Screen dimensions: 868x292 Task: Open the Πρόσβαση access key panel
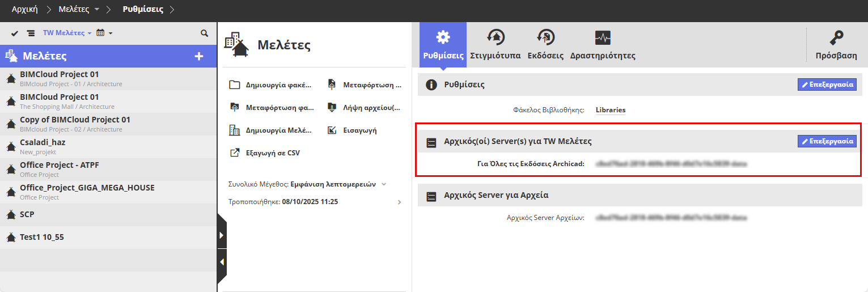click(x=836, y=45)
